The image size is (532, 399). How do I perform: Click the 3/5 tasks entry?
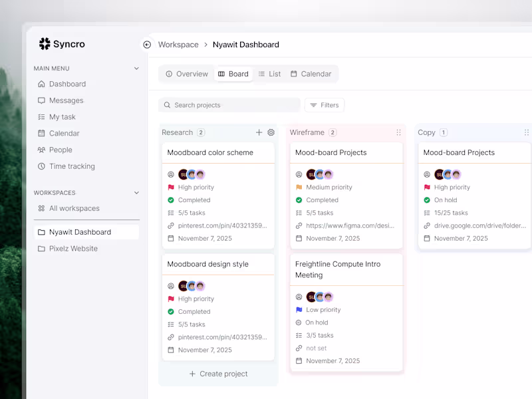(320, 335)
